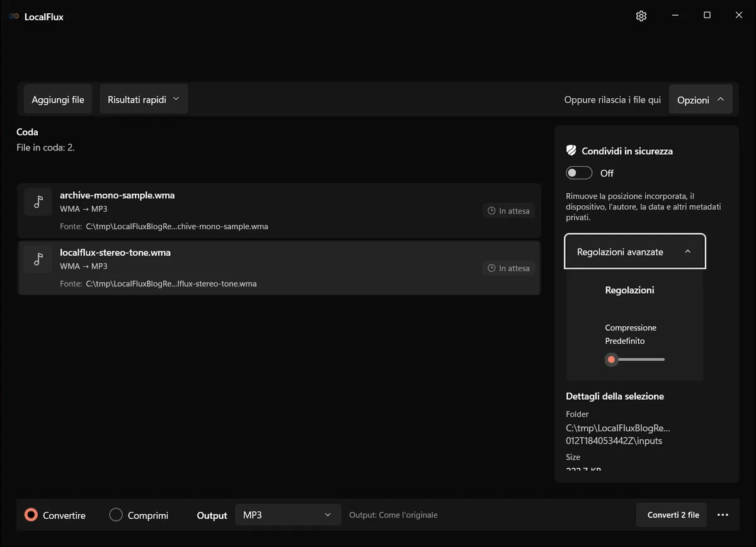Select the archive-mono-sample.wma file name

(117, 195)
